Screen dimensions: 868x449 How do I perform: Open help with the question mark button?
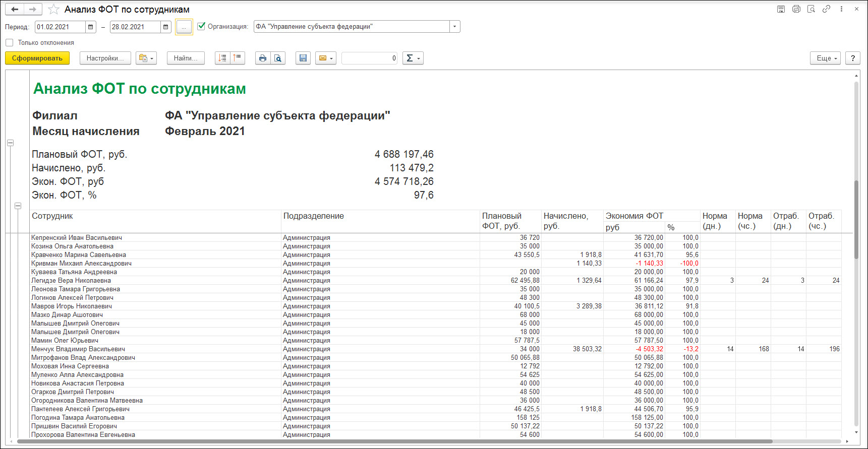853,58
